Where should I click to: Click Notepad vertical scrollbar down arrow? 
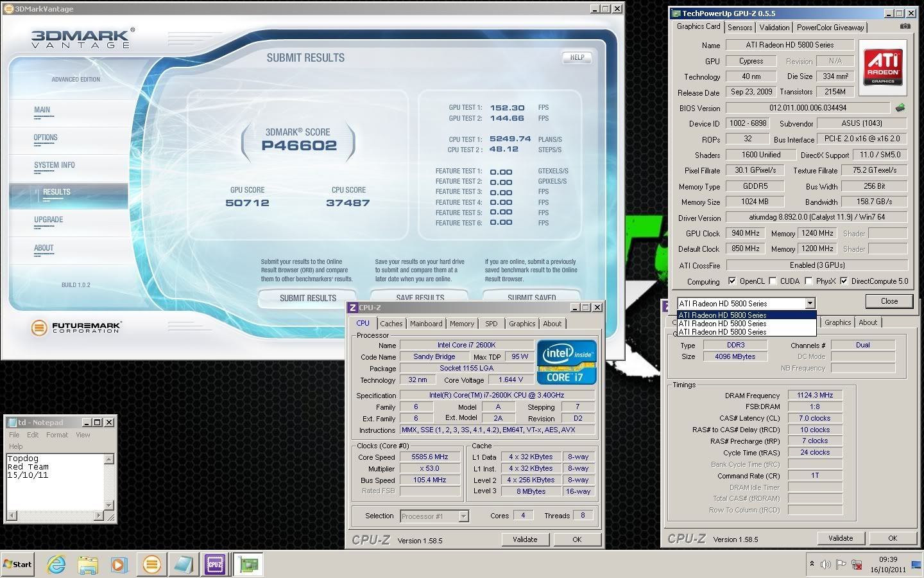pos(108,505)
